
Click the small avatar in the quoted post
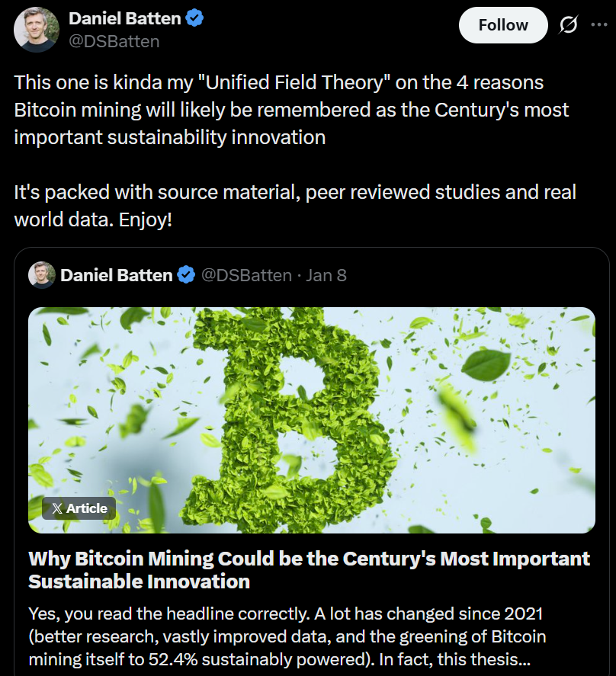42,275
